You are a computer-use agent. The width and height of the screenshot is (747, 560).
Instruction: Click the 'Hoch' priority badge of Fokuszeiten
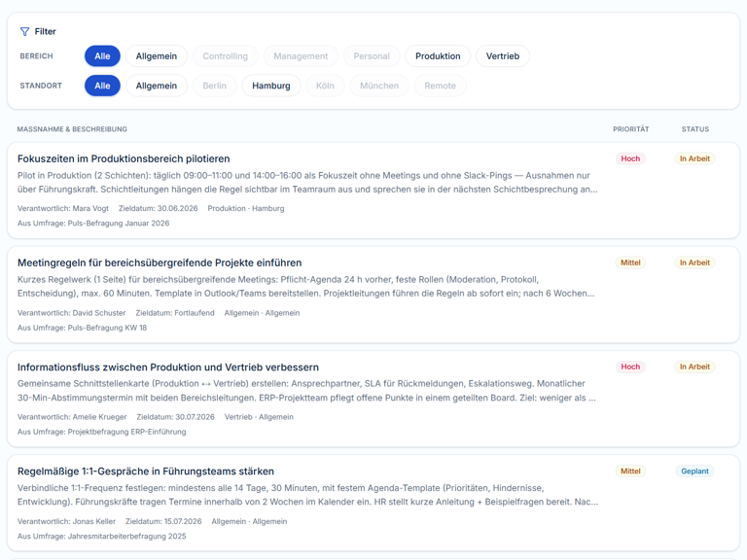tap(630, 158)
